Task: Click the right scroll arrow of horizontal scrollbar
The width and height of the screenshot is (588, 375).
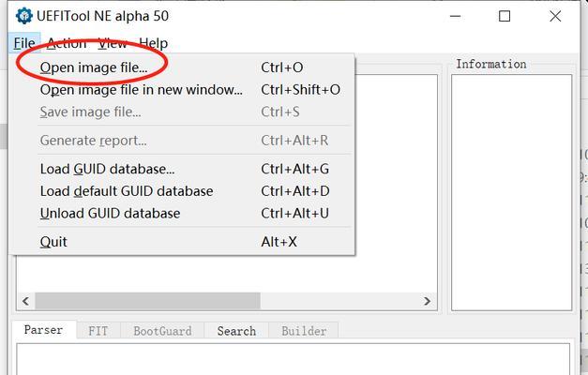Action: (427, 302)
